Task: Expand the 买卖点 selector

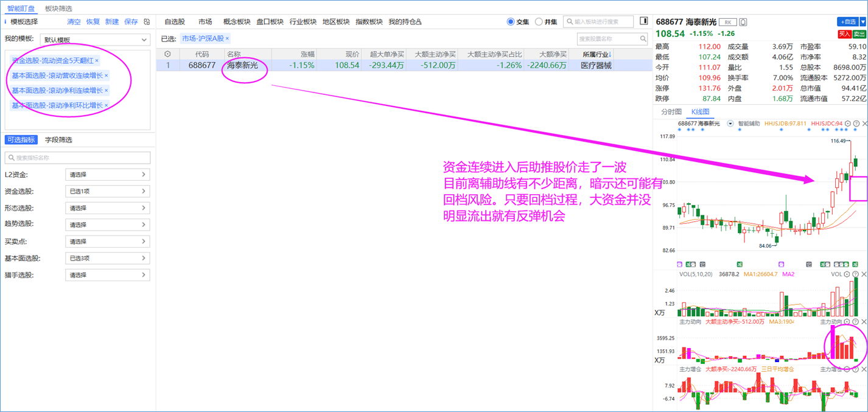Action: pyautogui.click(x=108, y=242)
